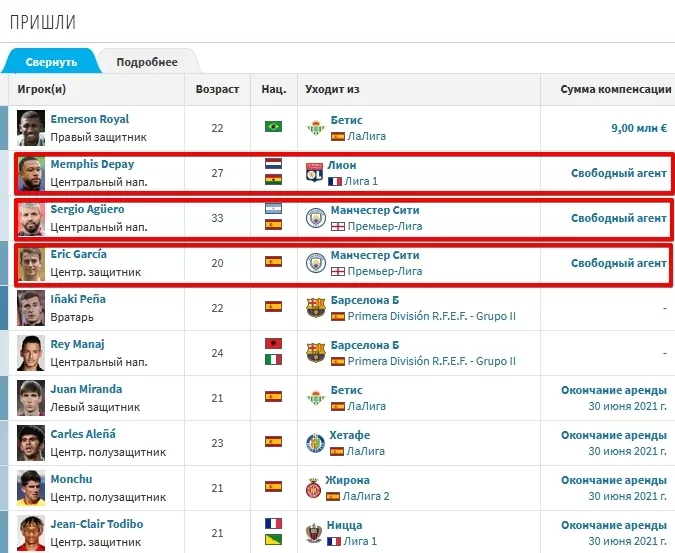Open Memphis Depay player profile link
Image resolution: width=675 pixels, height=553 pixels.
(92, 164)
